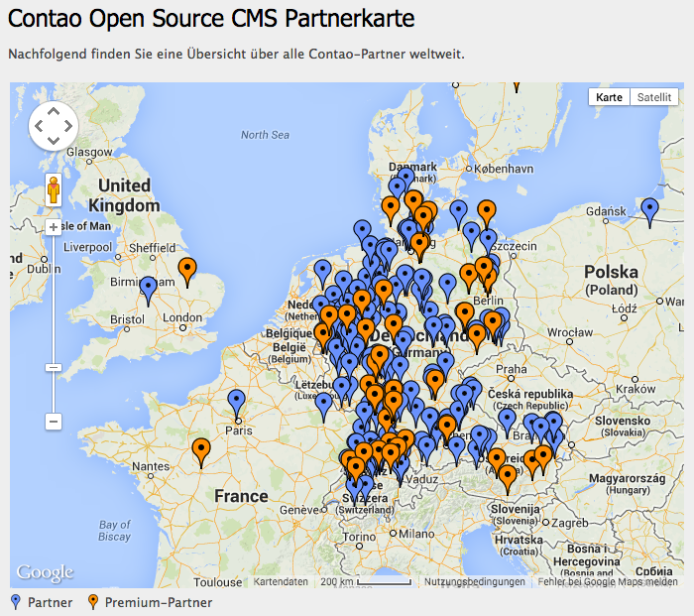Click the Premium-Partner legend entry
Screen dimensions: 694x616
[151, 602]
